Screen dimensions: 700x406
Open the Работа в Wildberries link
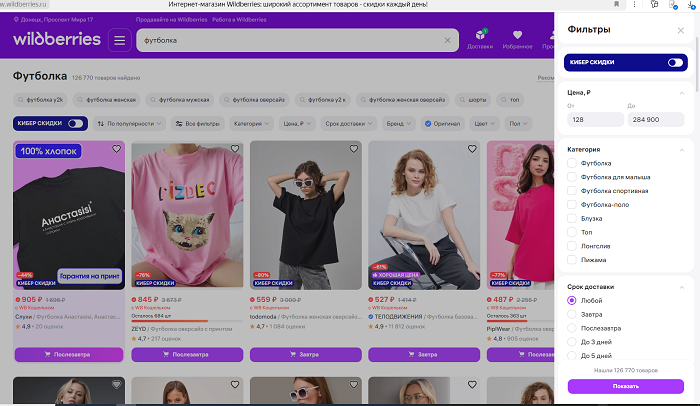pos(239,20)
